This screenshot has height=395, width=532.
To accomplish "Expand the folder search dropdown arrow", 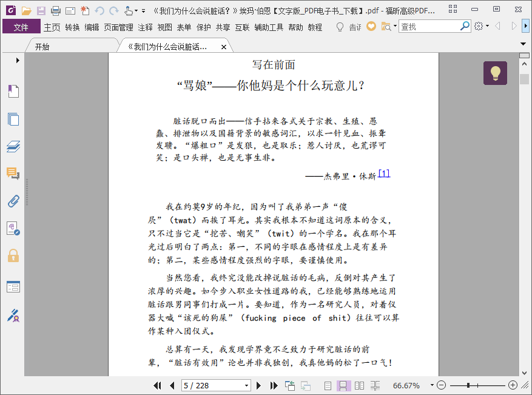I will 396,26.
